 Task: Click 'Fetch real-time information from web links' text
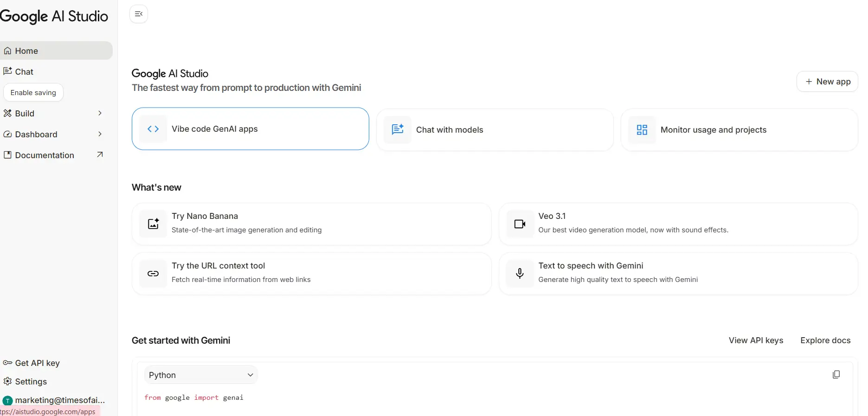click(x=241, y=280)
